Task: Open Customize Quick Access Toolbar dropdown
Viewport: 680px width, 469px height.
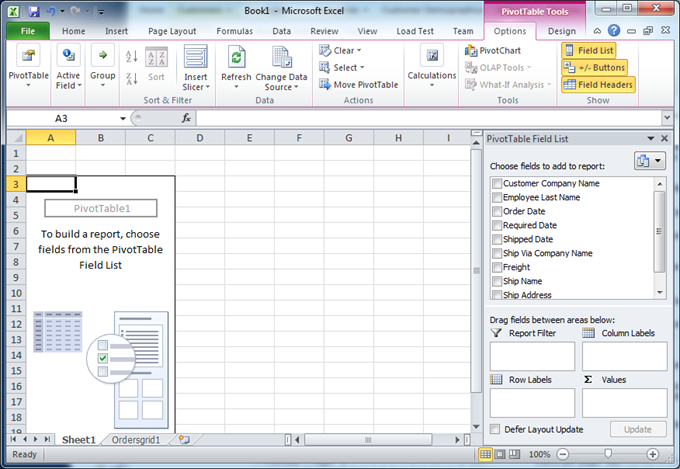Action: 101,12
